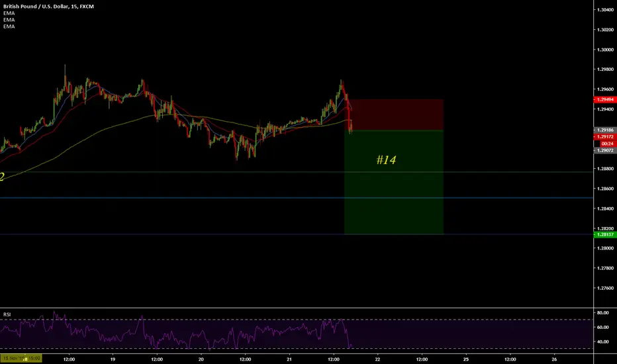This screenshot has width=617, height=364.
Task: Click the gray 1.29186 price label
Action: click(605, 130)
